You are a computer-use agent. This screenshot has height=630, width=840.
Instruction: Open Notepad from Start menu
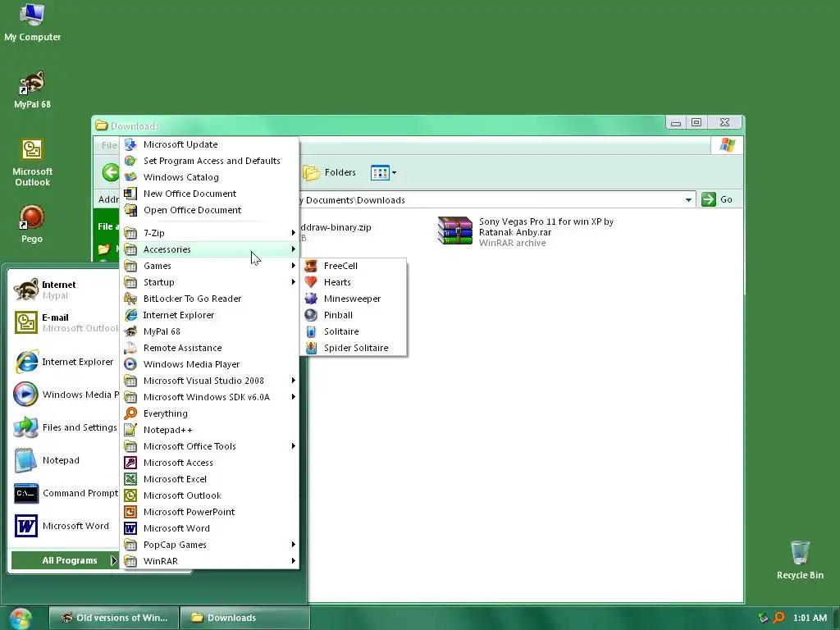tap(65, 460)
